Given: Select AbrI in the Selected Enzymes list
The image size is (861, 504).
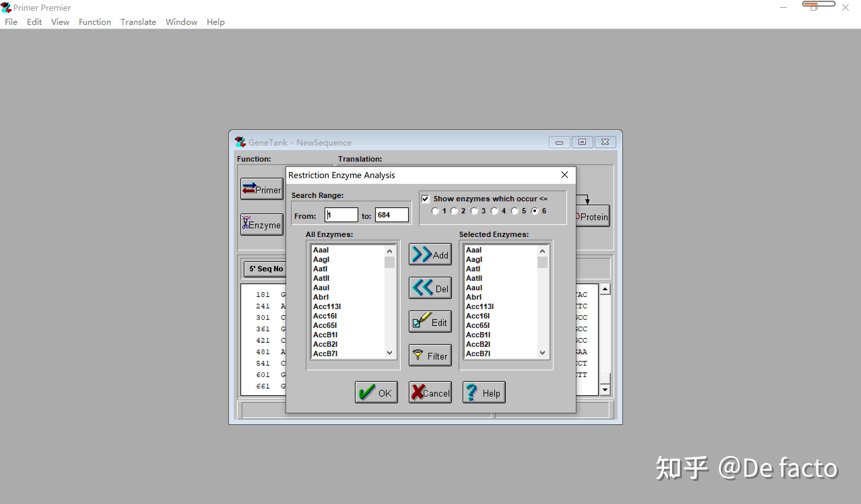Looking at the screenshot, I should (x=501, y=297).
